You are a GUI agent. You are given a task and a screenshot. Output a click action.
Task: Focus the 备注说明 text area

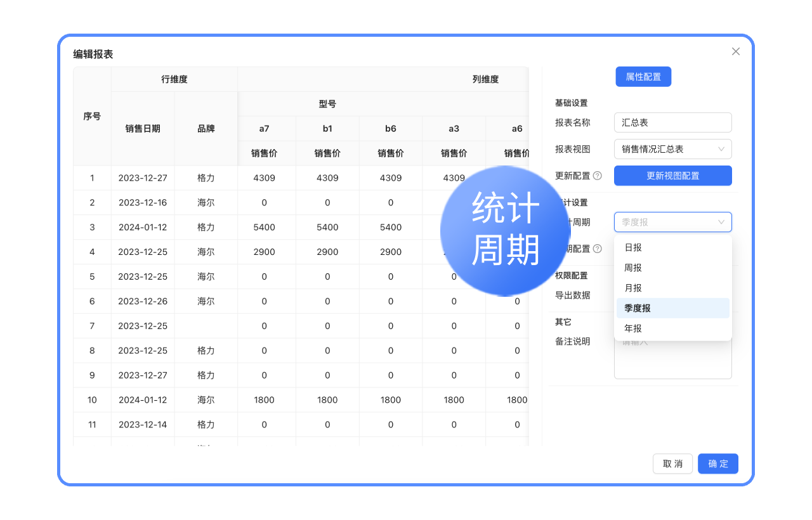[672, 363]
